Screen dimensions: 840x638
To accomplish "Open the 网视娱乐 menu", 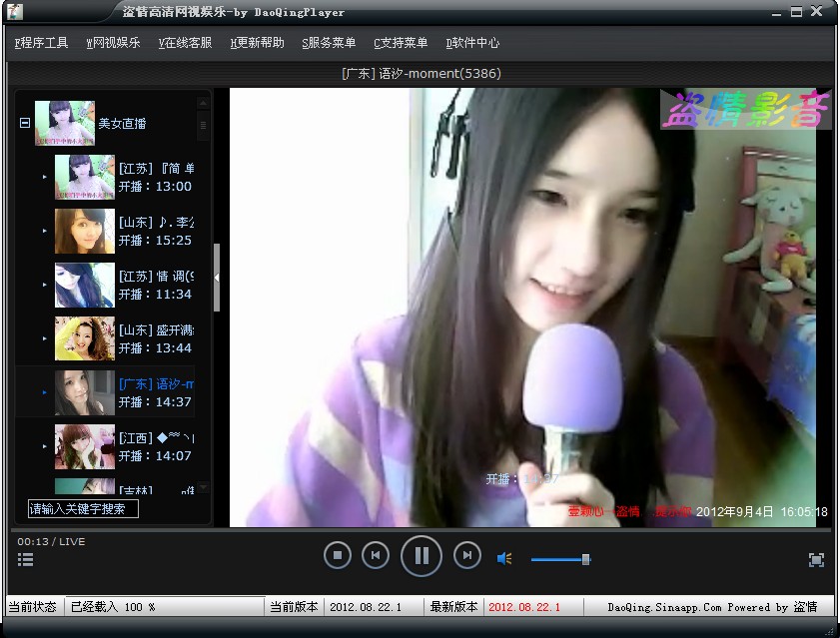I will 113,43.
